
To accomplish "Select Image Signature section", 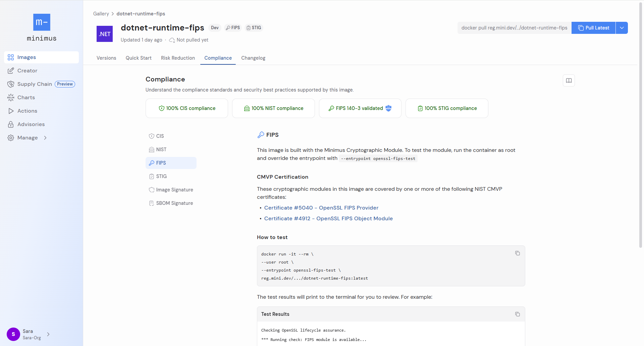I will pos(171,190).
